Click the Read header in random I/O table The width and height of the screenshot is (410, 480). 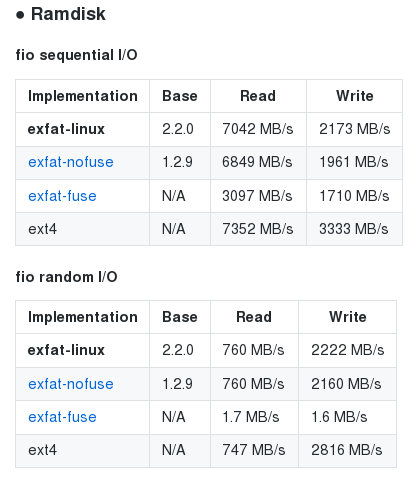click(x=254, y=317)
